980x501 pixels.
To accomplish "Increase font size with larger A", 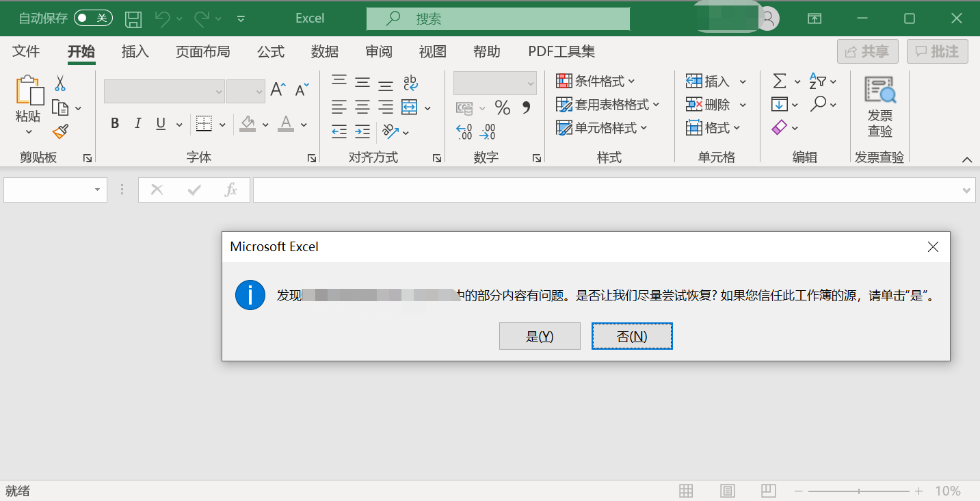I will 278,89.
